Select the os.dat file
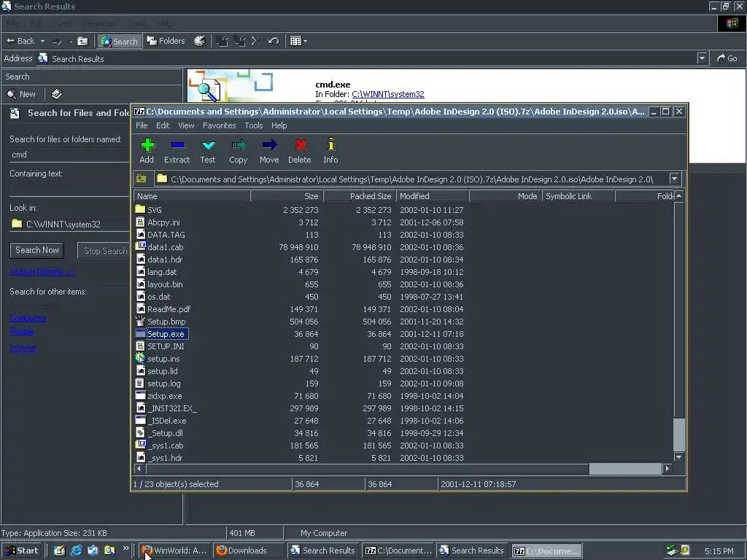This screenshot has width=747, height=560. pyautogui.click(x=158, y=297)
